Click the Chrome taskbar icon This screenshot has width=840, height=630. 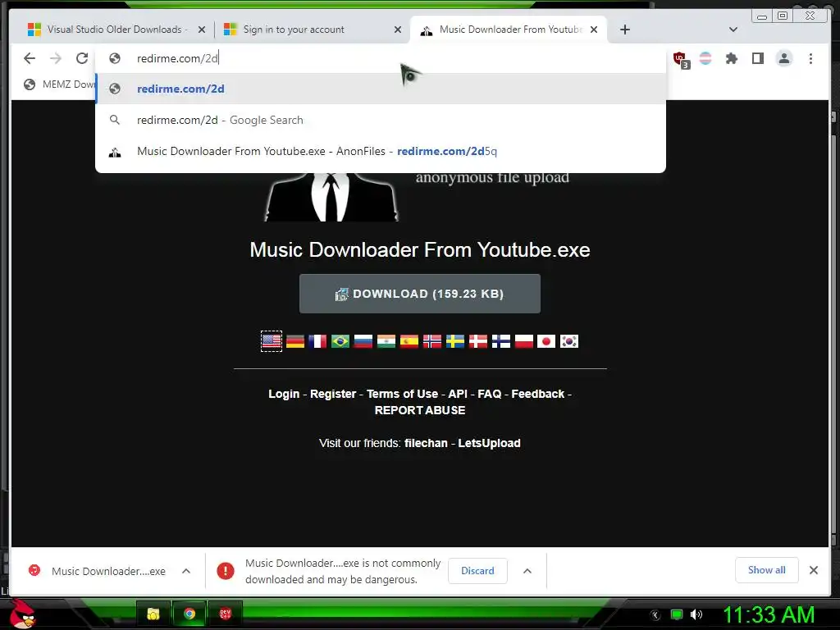pos(189,614)
